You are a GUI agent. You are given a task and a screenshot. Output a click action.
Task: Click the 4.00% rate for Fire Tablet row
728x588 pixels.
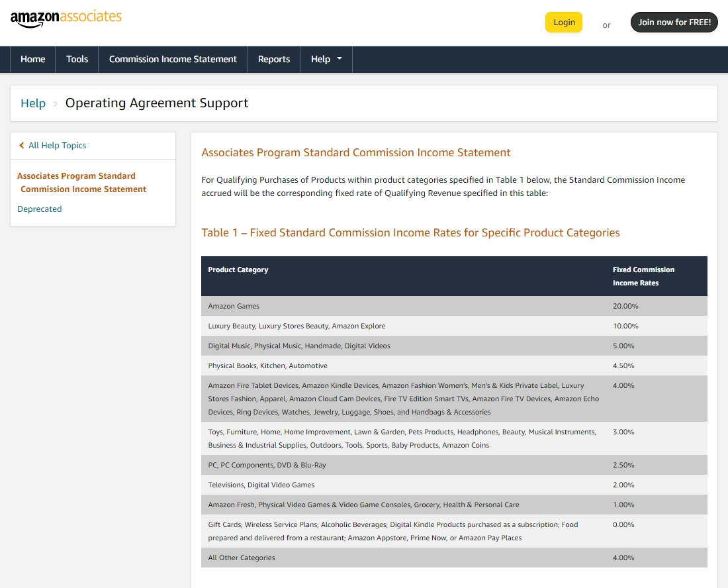click(x=623, y=385)
